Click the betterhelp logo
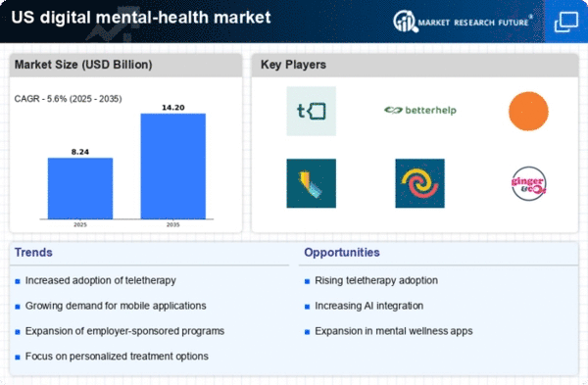The image size is (588, 385). pos(420,111)
